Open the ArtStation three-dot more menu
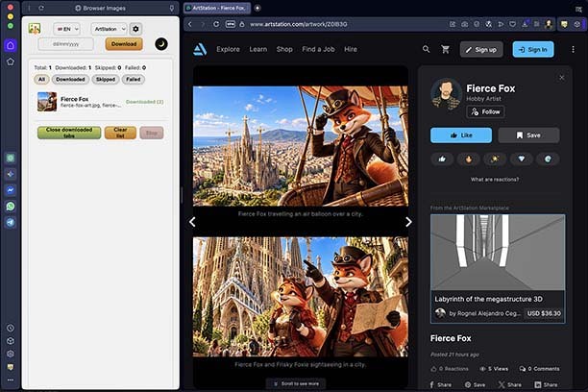588x392 pixels. pos(573,49)
